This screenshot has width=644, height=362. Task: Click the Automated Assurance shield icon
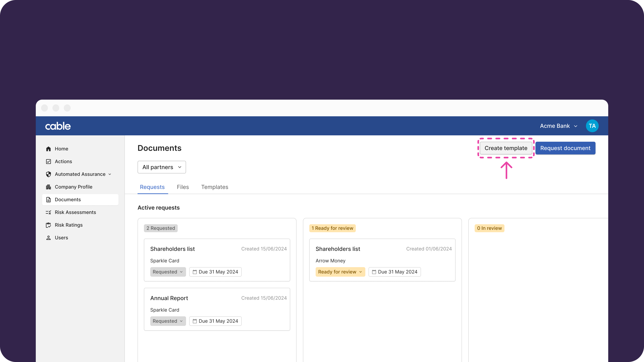tap(48, 174)
